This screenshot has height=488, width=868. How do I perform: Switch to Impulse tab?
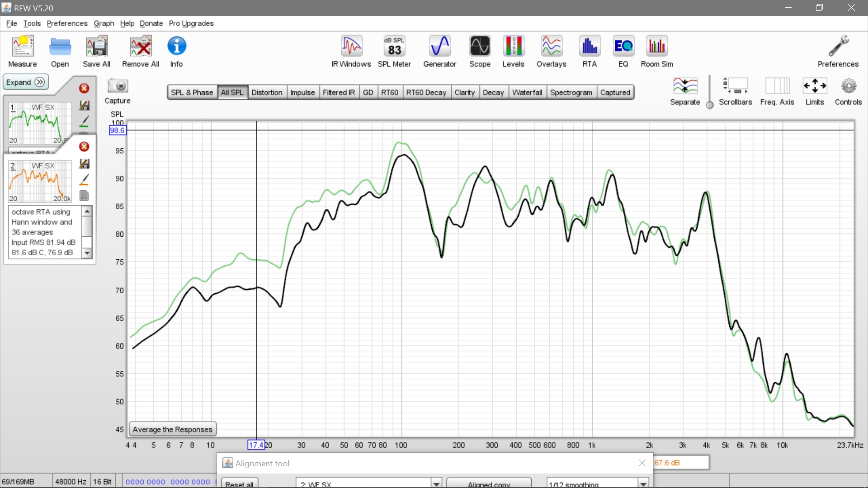pos(302,93)
